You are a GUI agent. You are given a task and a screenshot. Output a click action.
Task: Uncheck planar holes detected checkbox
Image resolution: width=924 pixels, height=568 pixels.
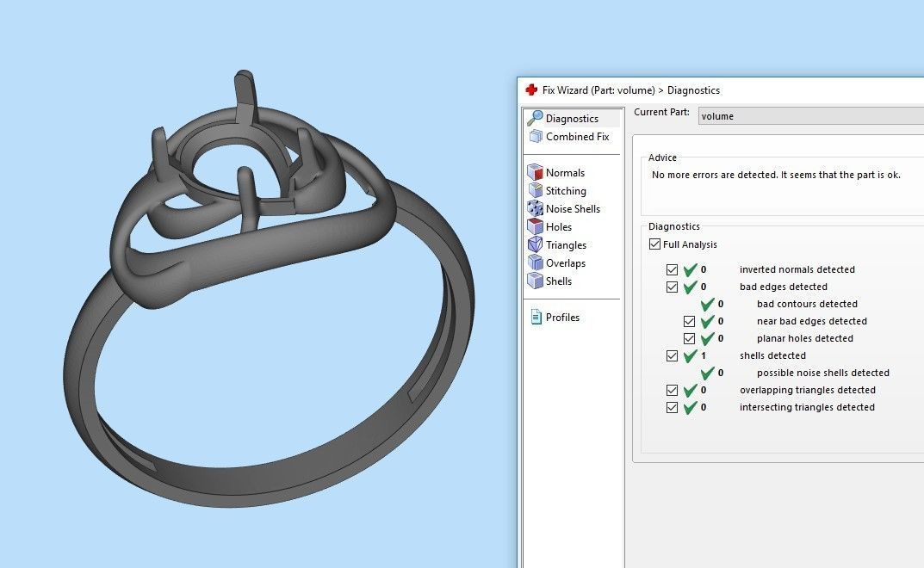pos(689,338)
